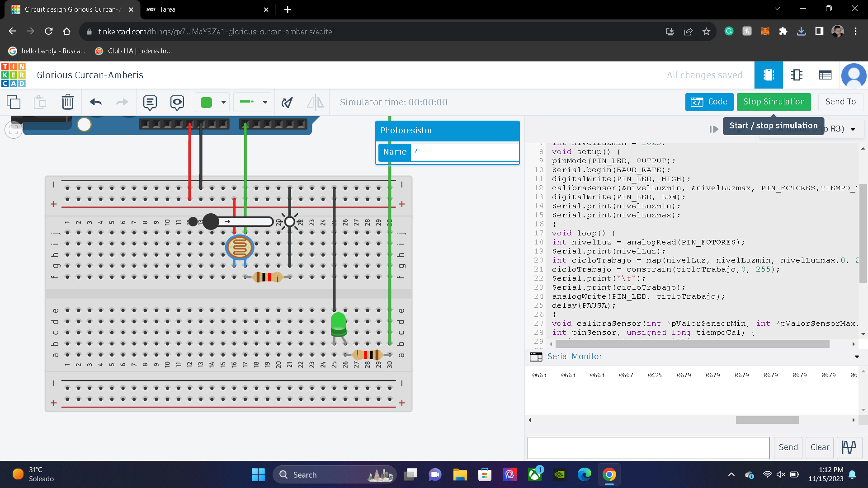
Task: Click the trash delete icon
Action: click(67, 102)
